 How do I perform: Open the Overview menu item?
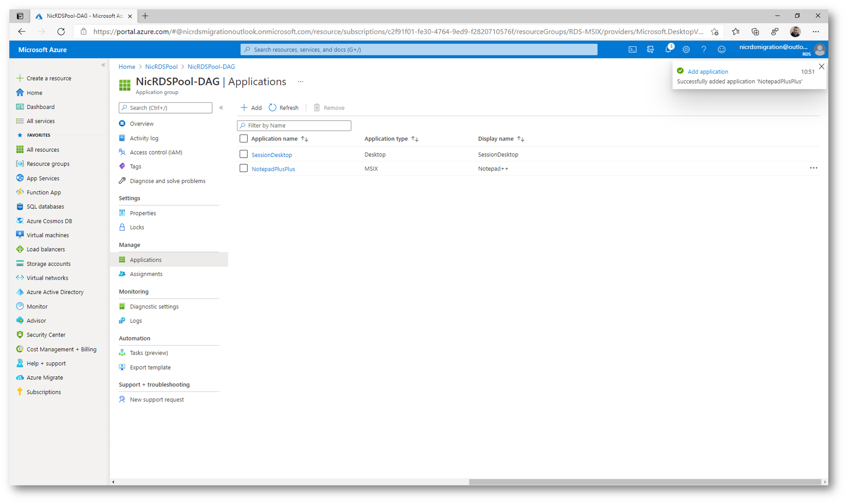142,124
